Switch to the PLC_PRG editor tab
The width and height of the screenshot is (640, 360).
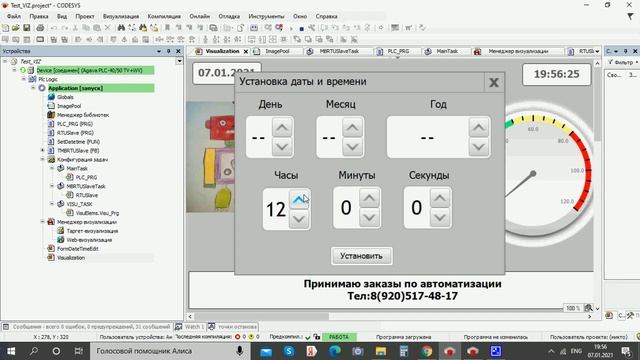pos(398,51)
